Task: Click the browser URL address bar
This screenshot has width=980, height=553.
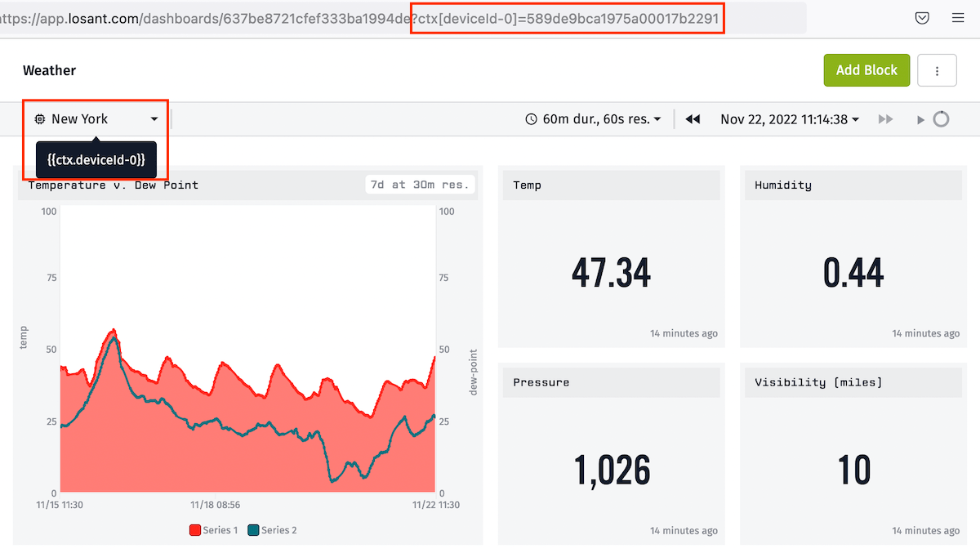Action: (403, 18)
